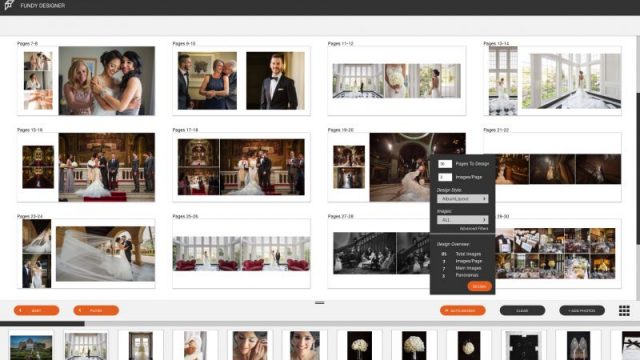Select the Pages 7-8 bridesmaids spread
The width and height of the screenshot is (640, 360).
point(86,81)
